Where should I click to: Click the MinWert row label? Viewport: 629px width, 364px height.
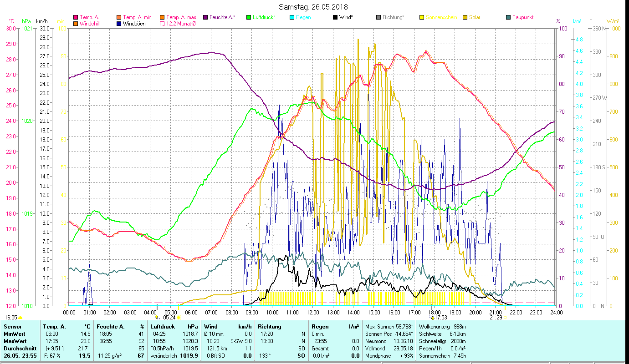(x=15, y=334)
